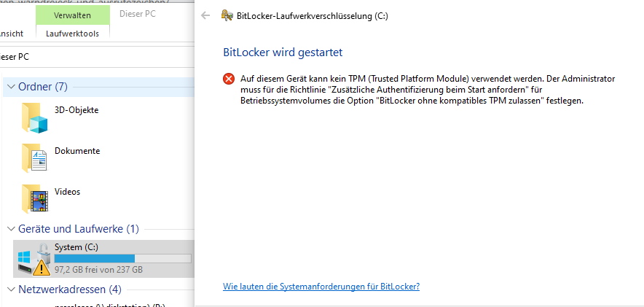Open the Videos folder icon
Image resolution: width=644 pixels, height=307 pixels.
point(35,199)
